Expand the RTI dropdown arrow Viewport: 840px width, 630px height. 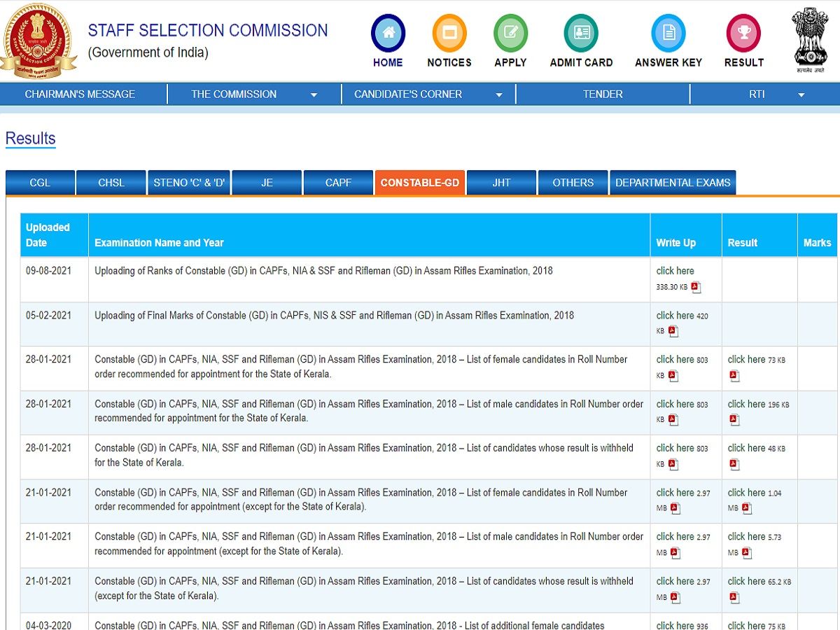click(x=801, y=95)
